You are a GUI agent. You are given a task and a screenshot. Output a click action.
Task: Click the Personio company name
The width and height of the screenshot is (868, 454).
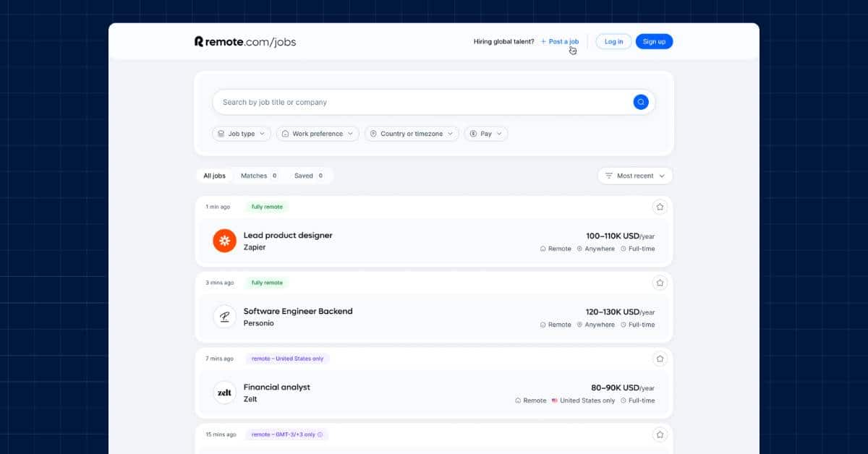click(259, 323)
